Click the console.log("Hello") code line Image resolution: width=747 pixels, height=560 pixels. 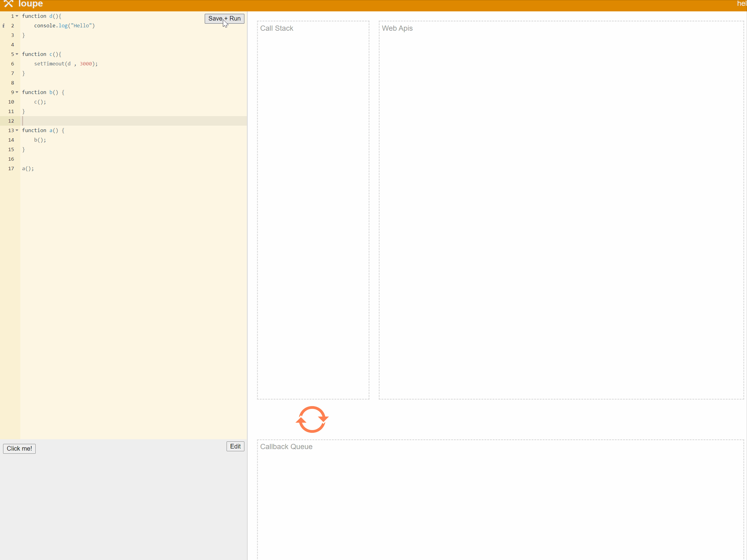(x=64, y=26)
